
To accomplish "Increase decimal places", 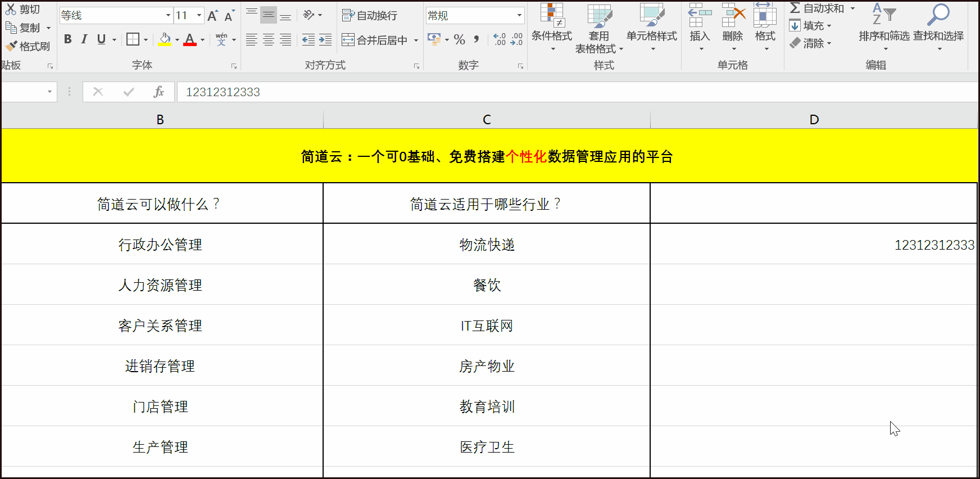I will pos(500,39).
